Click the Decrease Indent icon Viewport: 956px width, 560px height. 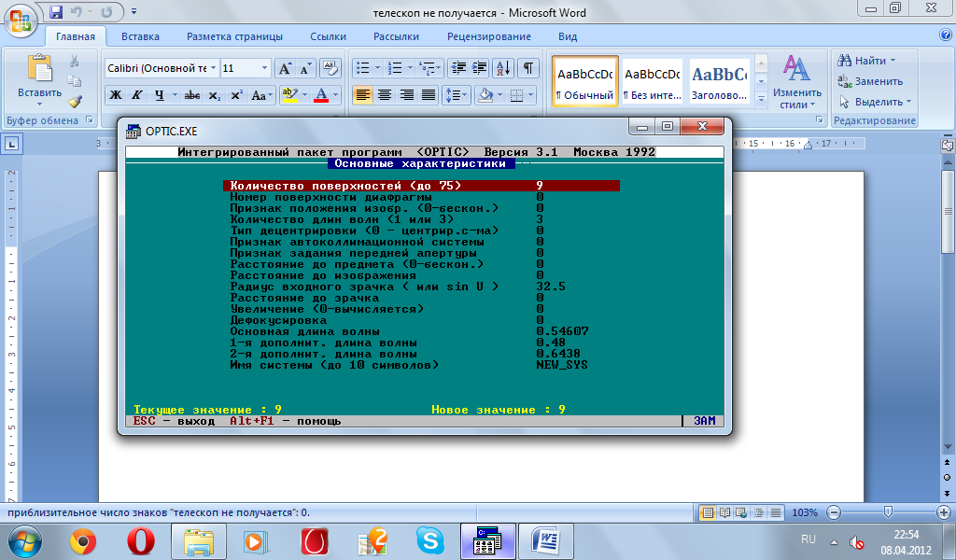point(458,68)
